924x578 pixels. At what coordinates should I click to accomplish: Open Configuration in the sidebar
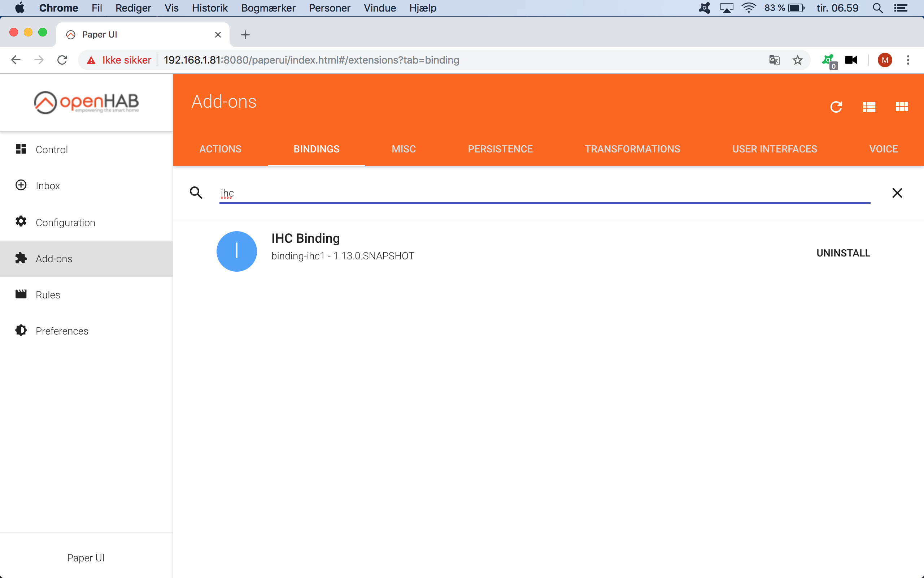click(x=86, y=223)
